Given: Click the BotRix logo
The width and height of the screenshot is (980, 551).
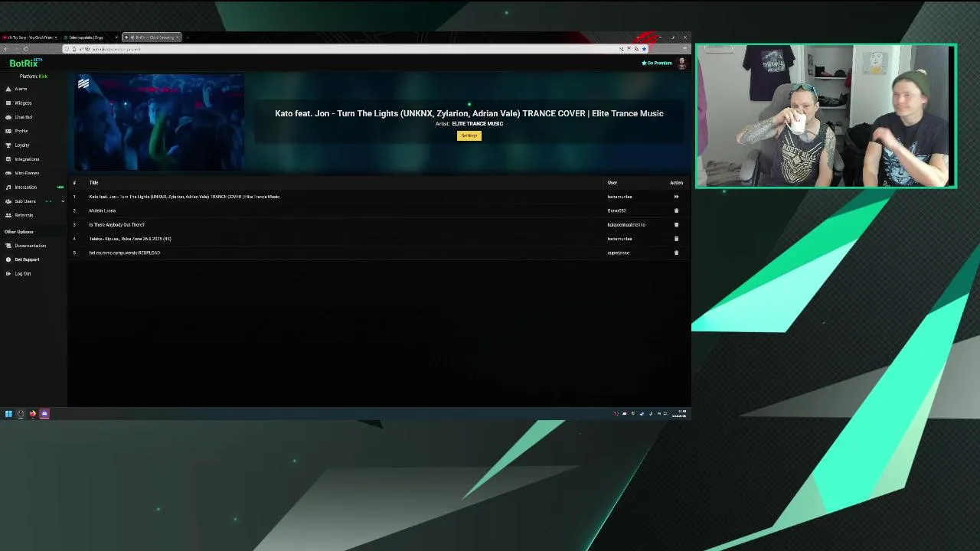Looking at the screenshot, I should pyautogui.click(x=25, y=64).
